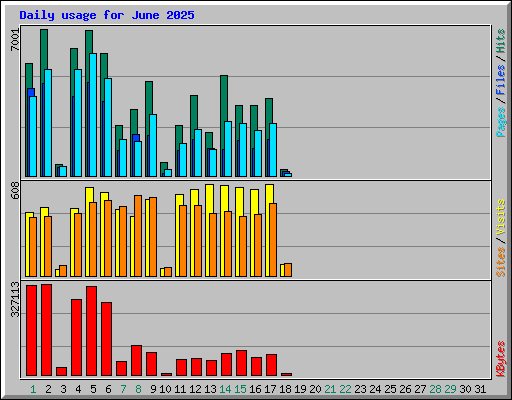512x400 pixels.
Task: Click day 7 on the x-axis
Action: [123, 389]
